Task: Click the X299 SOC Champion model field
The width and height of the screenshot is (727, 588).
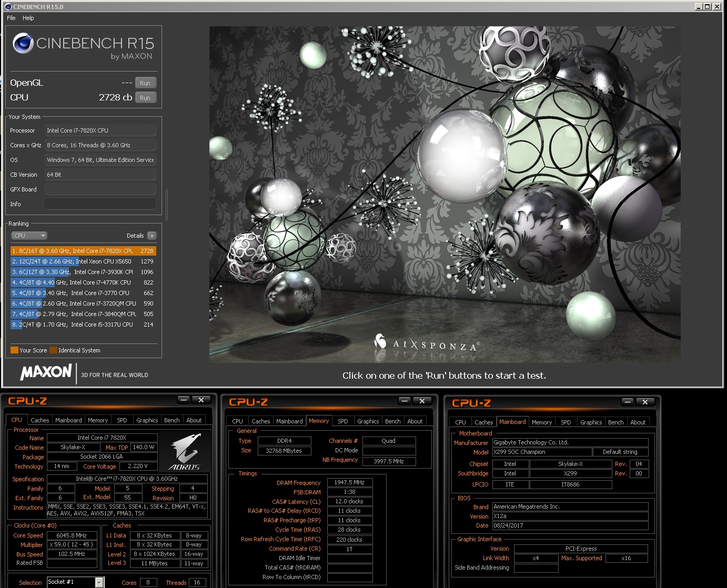Action: coord(542,452)
